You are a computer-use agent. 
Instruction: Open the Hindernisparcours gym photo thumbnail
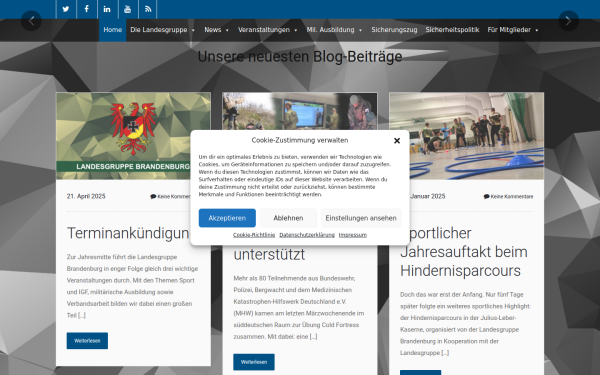click(466, 136)
